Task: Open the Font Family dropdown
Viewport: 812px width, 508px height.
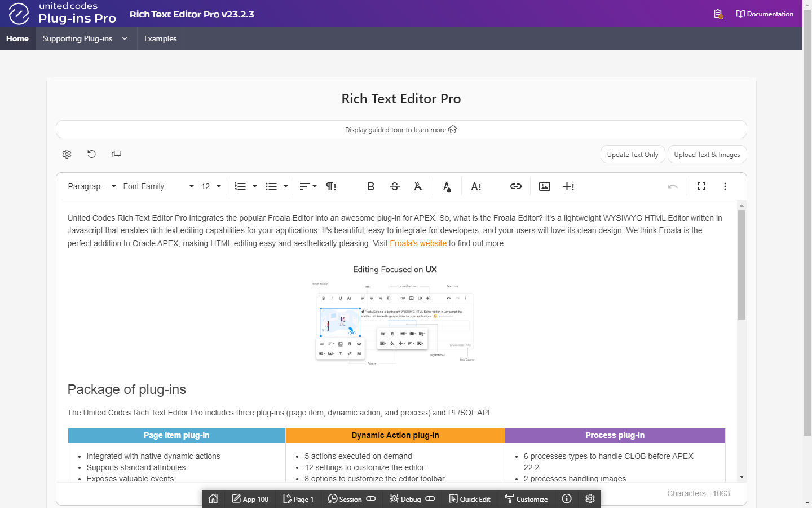Action: 158,186
